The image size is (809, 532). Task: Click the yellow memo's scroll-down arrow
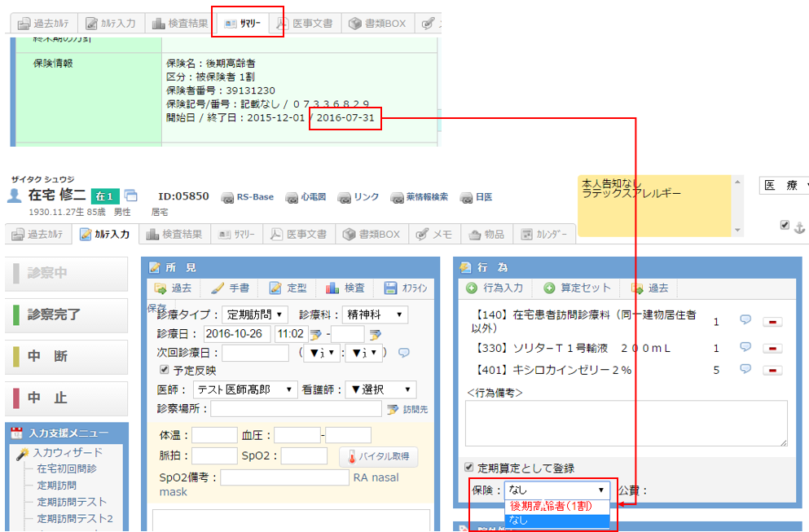[x=737, y=230]
